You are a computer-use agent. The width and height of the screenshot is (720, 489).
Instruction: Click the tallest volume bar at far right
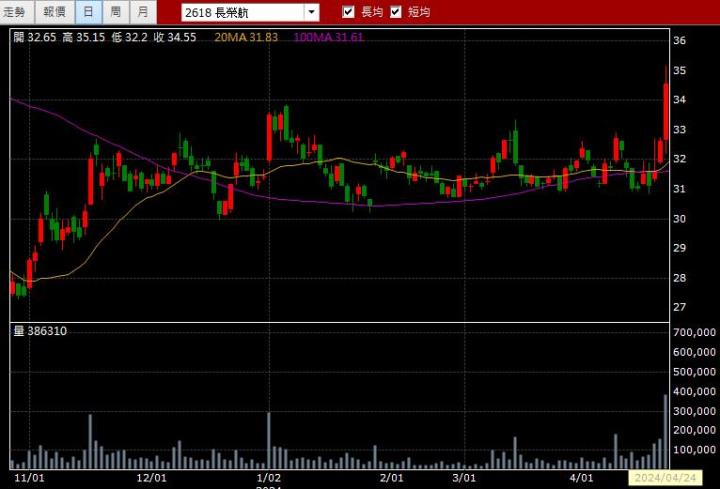[666, 431]
